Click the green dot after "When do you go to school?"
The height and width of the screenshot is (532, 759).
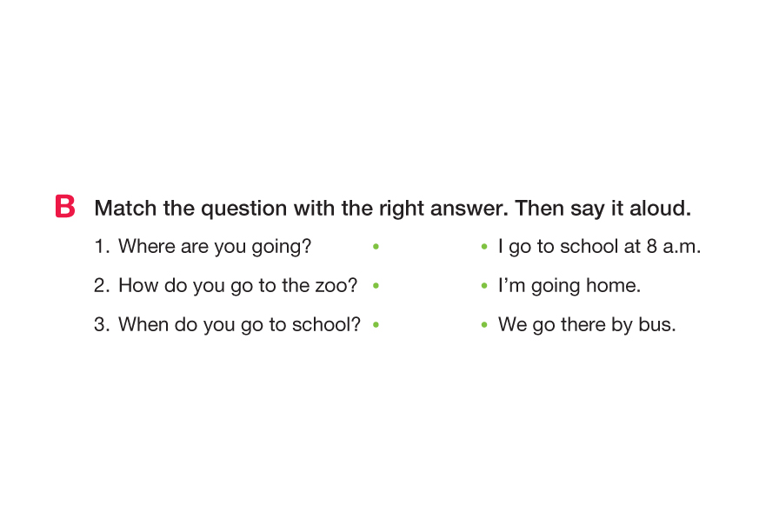click(x=376, y=325)
